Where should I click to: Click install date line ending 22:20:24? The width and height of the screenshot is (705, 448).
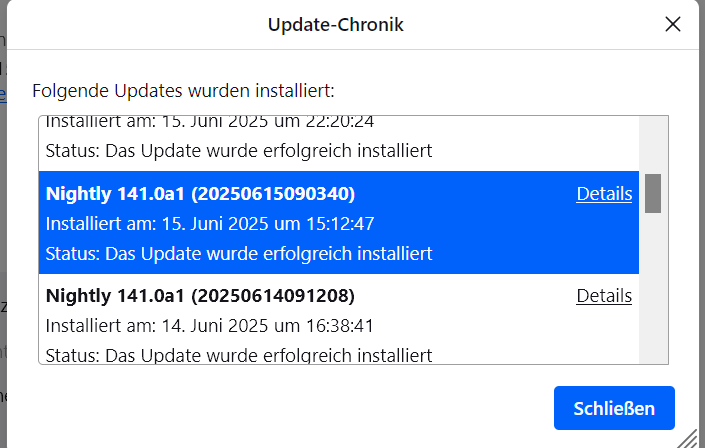point(210,123)
